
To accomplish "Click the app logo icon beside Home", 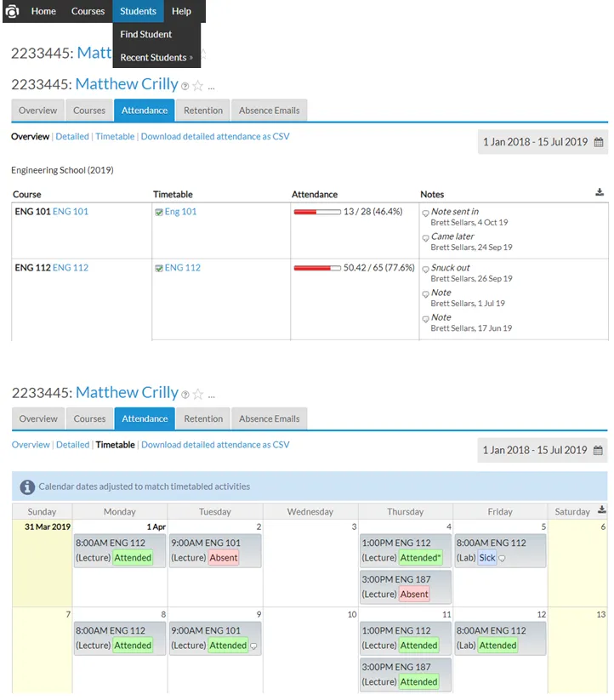I will coord(12,11).
